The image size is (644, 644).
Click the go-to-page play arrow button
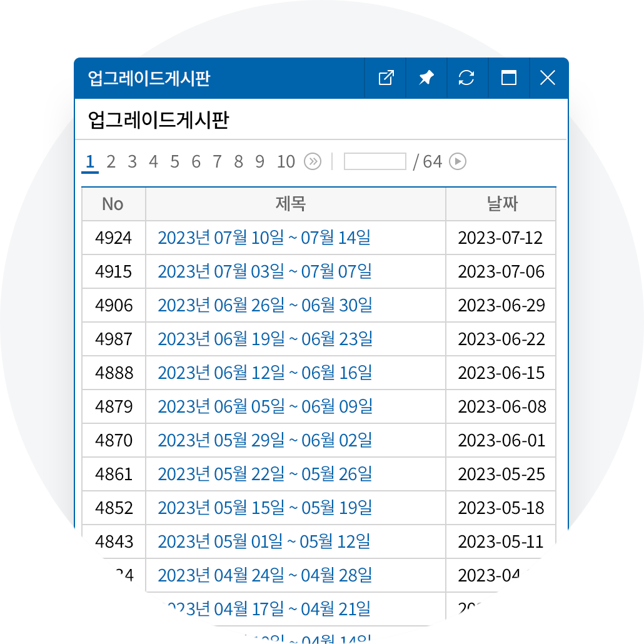coord(458,162)
